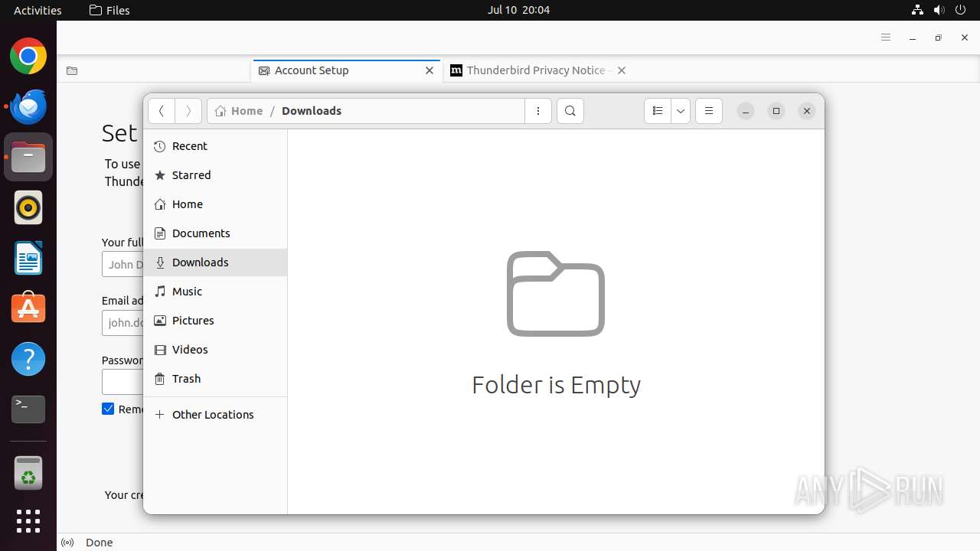
Task: Go forward in Files navigation
Action: [188, 111]
